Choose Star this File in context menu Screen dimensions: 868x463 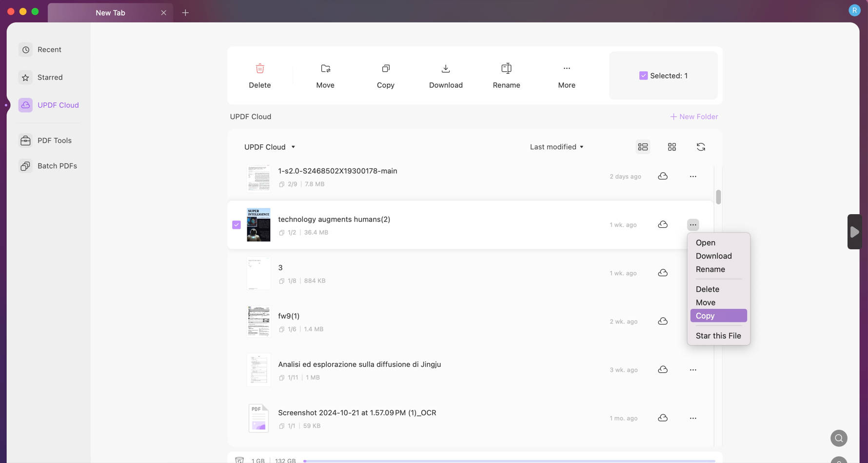tap(718, 336)
